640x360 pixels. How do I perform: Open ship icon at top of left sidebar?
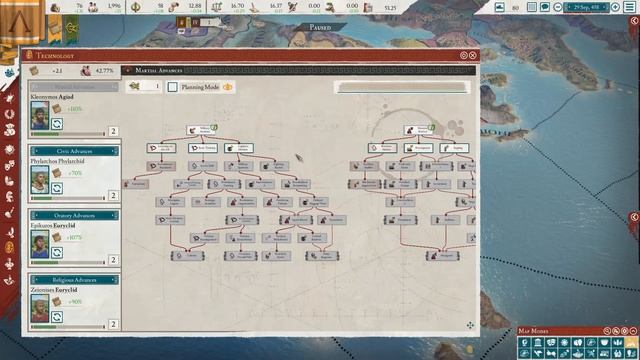(9, 73)
